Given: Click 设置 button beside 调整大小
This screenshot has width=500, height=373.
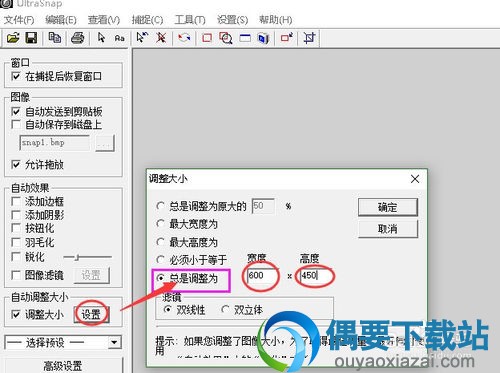Looking at the screenshot, I should pos(91,314).
